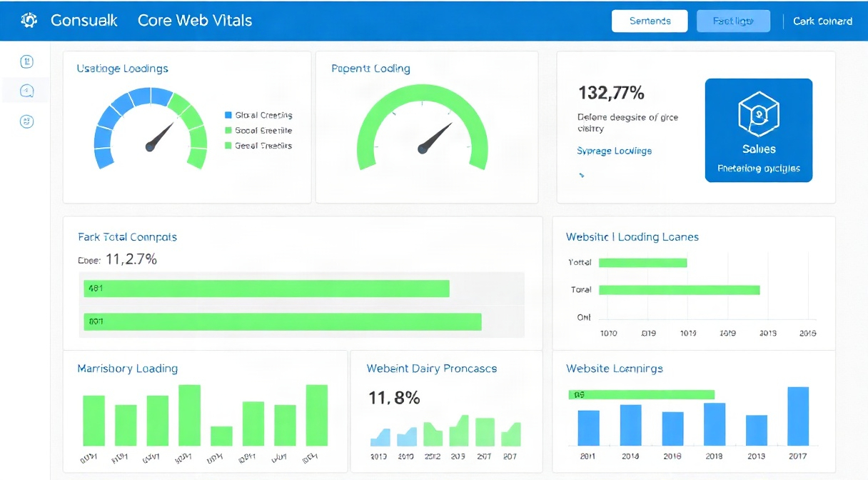
Task: Click the Popentt Coding gauge needle
Action: (435, 138)
